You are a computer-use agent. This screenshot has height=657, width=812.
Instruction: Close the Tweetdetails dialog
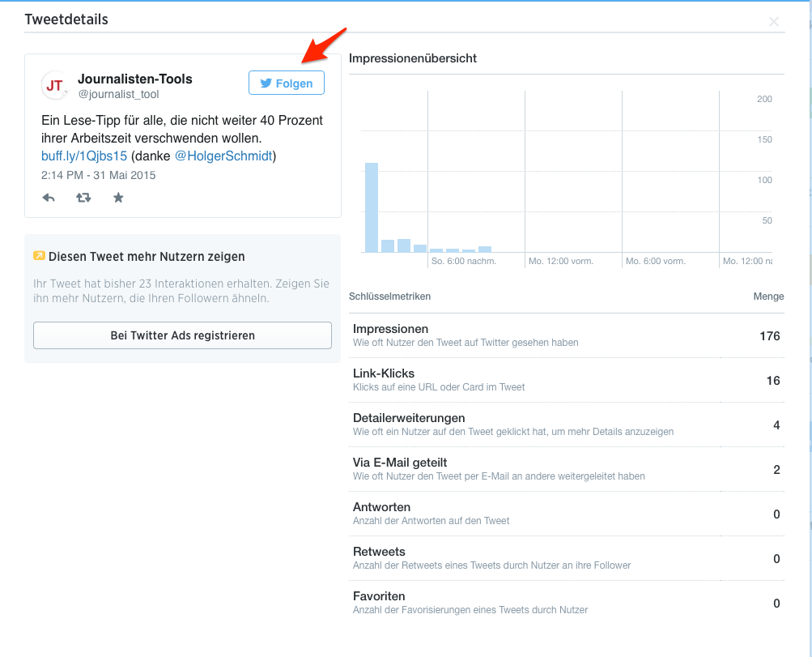(x=774, y=22)
